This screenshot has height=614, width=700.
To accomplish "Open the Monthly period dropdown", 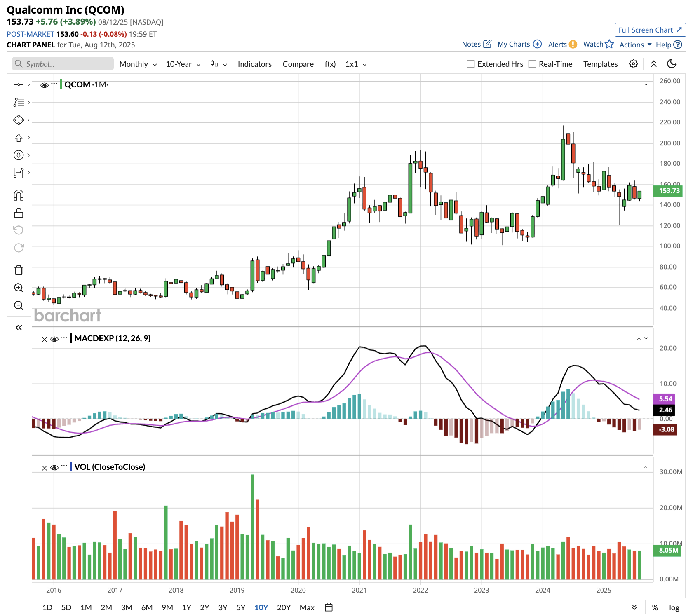I will click(x=138, y=64).
